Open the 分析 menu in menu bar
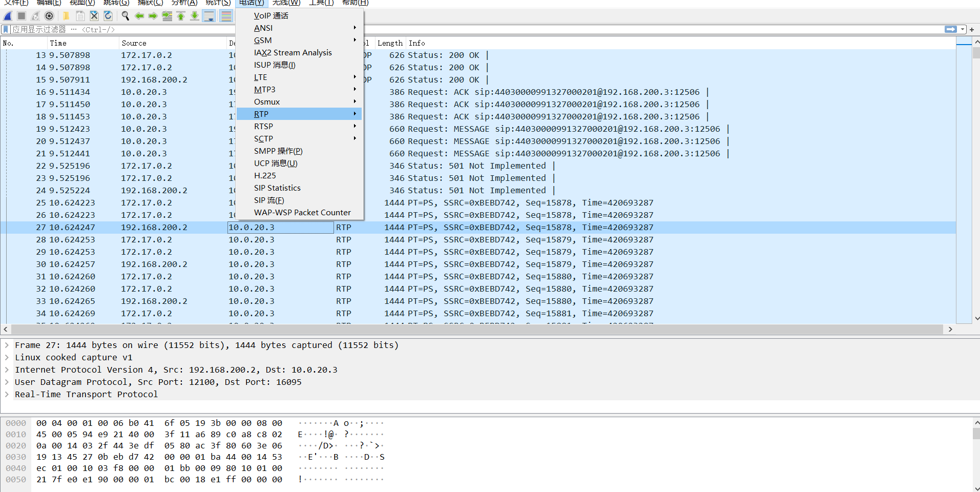Viewport: 980px width, 492px height. coord(184,3)
